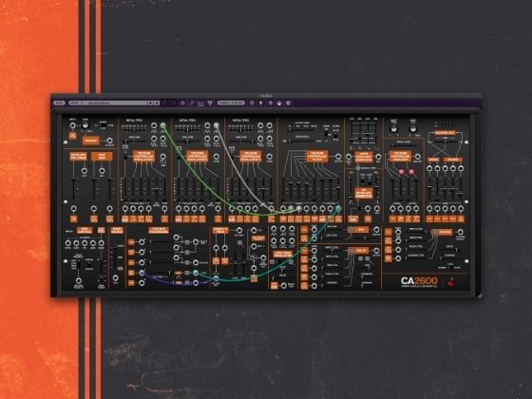Click the redo arrow in the toolbar
This screenshot has height=399, width=532.
[174, 103]
